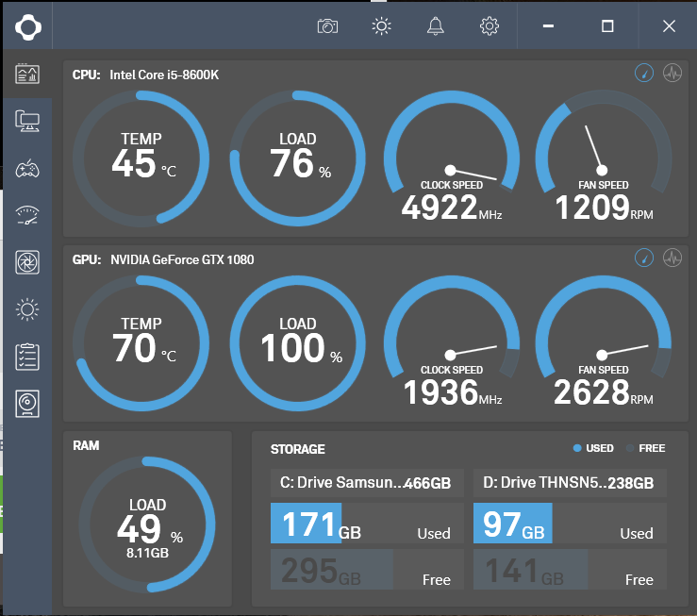Click the '8.11GB' RAM usage value
Screen dimensions: 697x616
(147, 553)
